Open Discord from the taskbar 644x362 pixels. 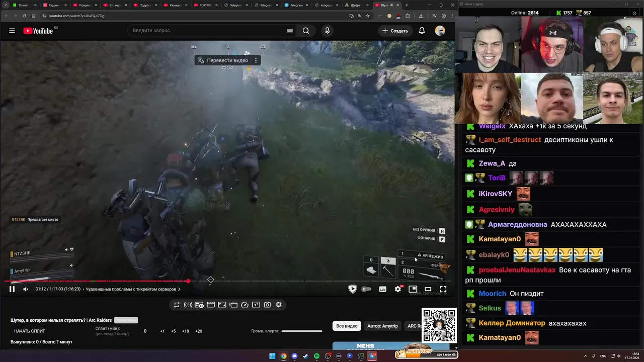click(294, 356)
